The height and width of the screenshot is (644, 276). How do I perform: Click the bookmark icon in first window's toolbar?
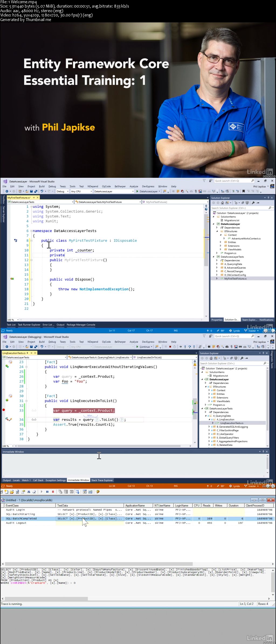point(244,191)
